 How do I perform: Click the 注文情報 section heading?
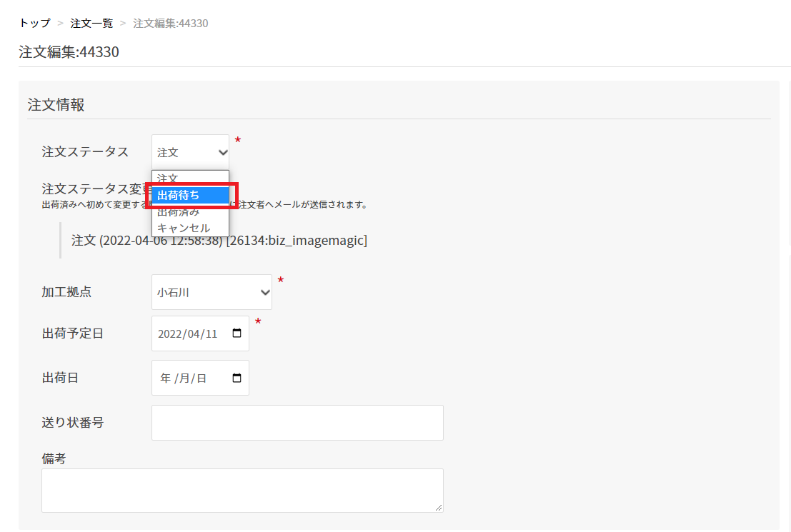click(56, 105)
